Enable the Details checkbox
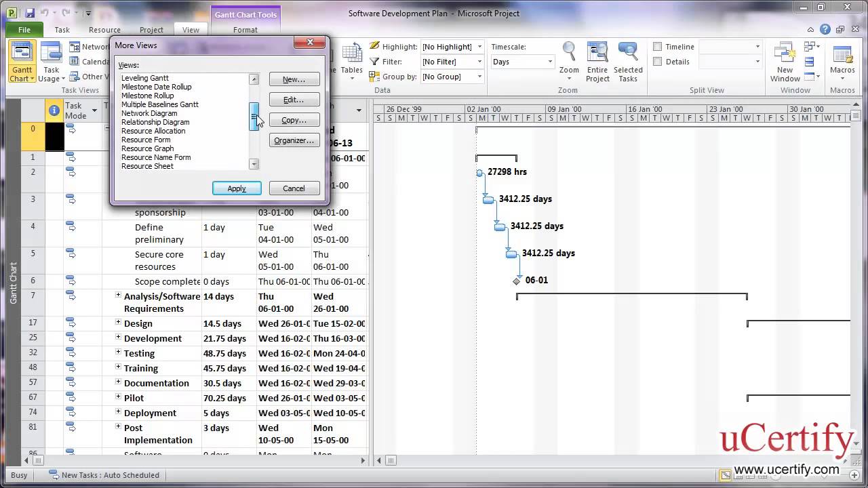The height and width of the screenshot is (488, 868). 657,62
